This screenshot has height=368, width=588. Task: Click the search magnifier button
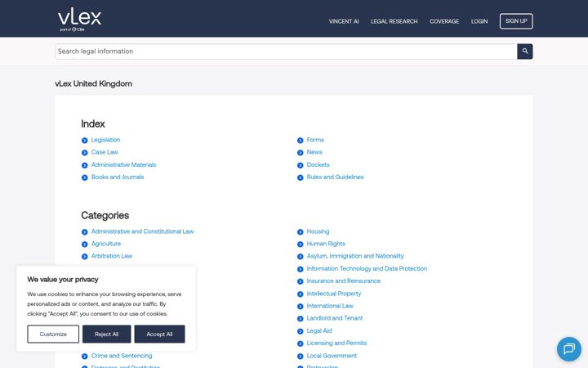pos(525,52)
